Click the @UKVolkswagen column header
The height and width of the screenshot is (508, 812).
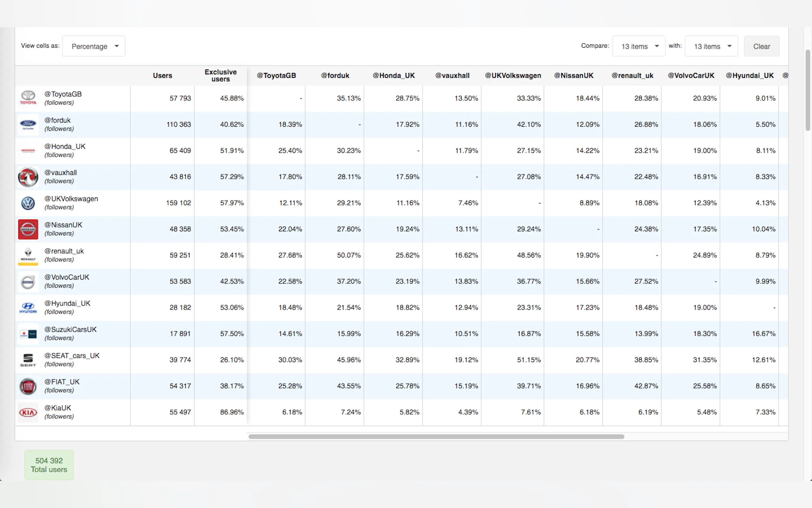512,75
